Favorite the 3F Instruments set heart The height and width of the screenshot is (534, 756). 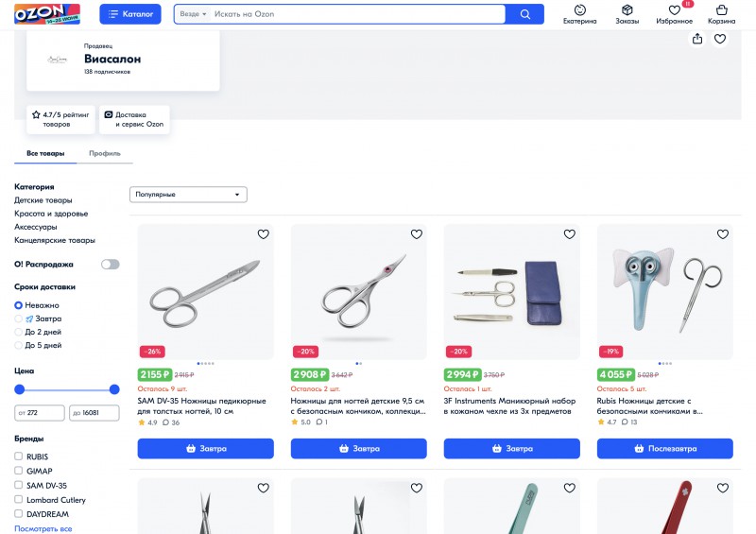(x=570, y=234)
